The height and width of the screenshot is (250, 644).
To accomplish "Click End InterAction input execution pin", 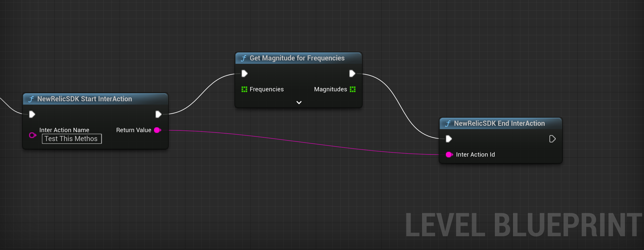I will (449, 139).
